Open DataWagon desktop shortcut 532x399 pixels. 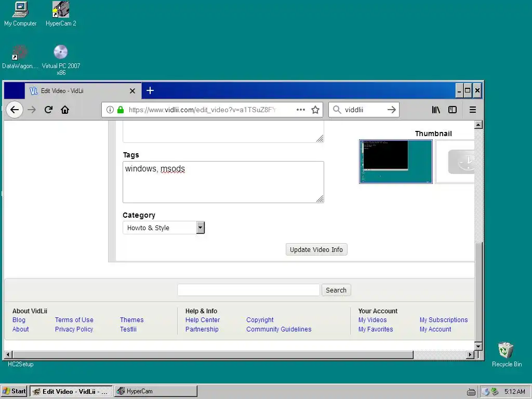20,57
